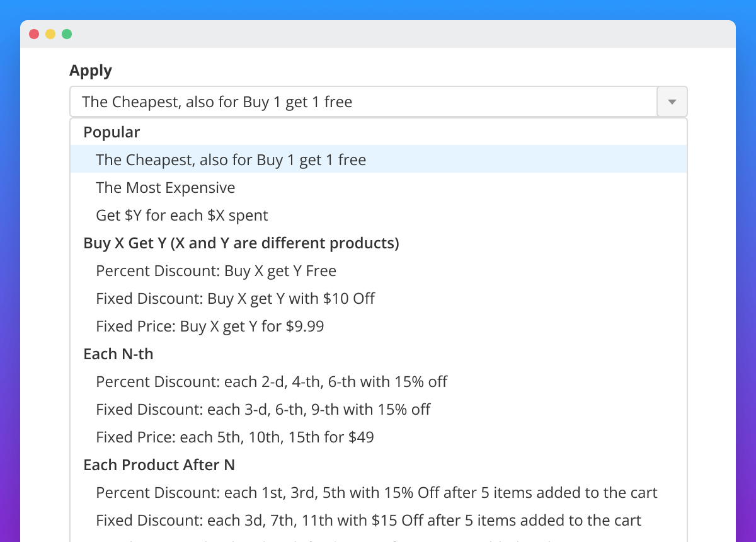Click the yellow minimize window button
This screenshot has width=756, height=542.
click(x=50, y=34)
